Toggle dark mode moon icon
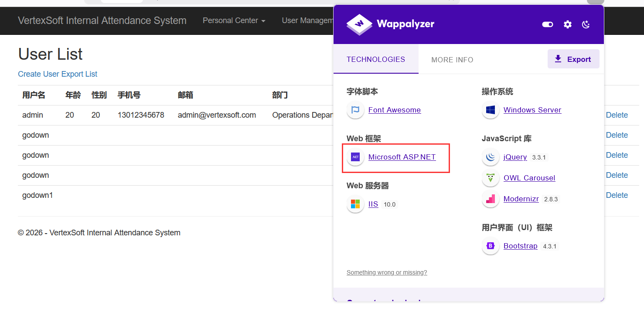Viewport: 644px width, 319px height. [586, 24]
